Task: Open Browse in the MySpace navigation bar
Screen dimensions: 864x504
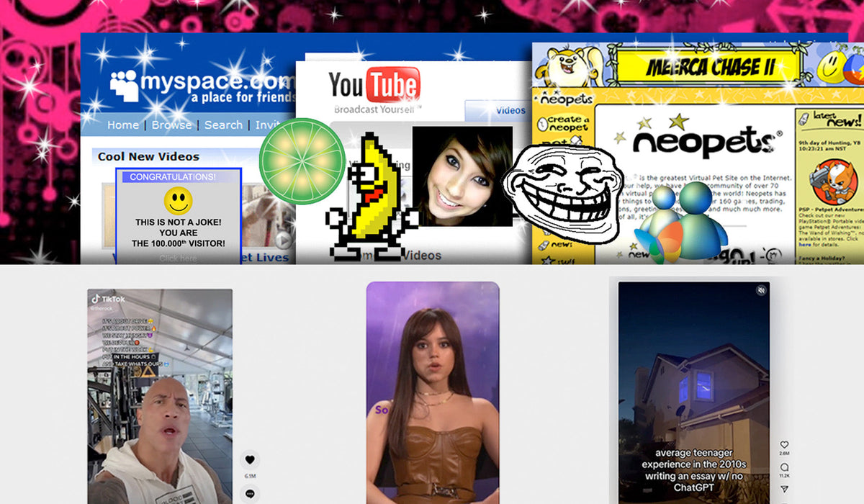Action: [x=171, y=125]
